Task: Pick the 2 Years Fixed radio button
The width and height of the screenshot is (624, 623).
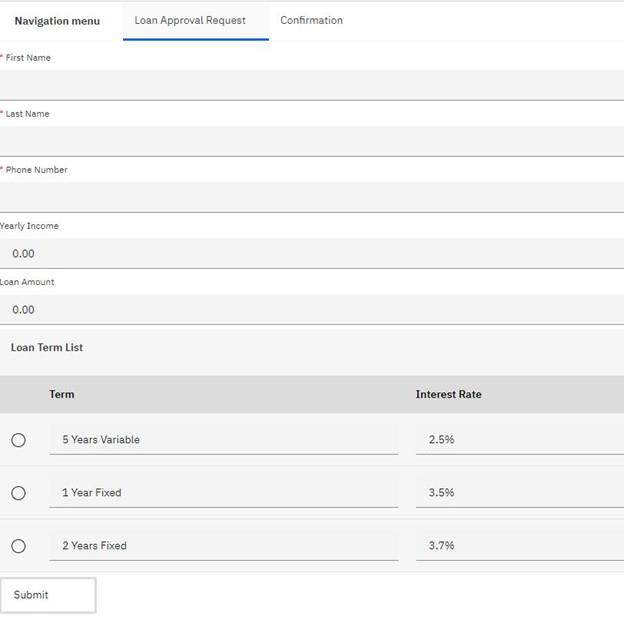Action: pyautogui.click(x=18, y=546)
